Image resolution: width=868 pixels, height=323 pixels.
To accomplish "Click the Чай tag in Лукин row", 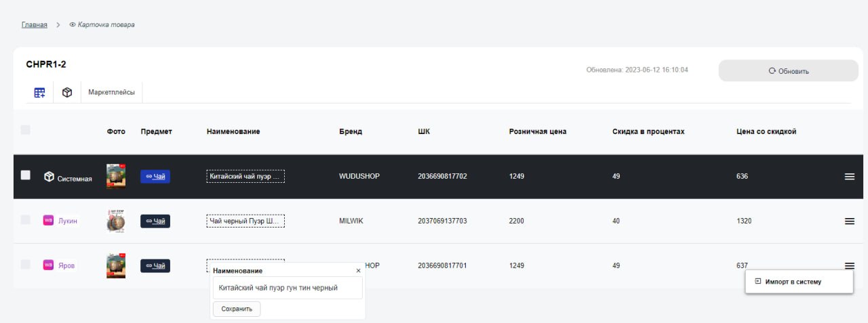I will 155,221.
